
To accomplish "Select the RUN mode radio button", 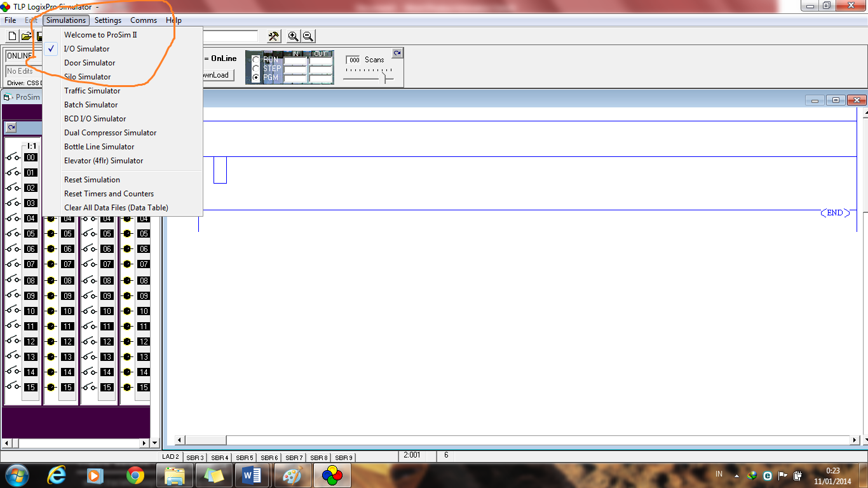I will pos(256,59).
